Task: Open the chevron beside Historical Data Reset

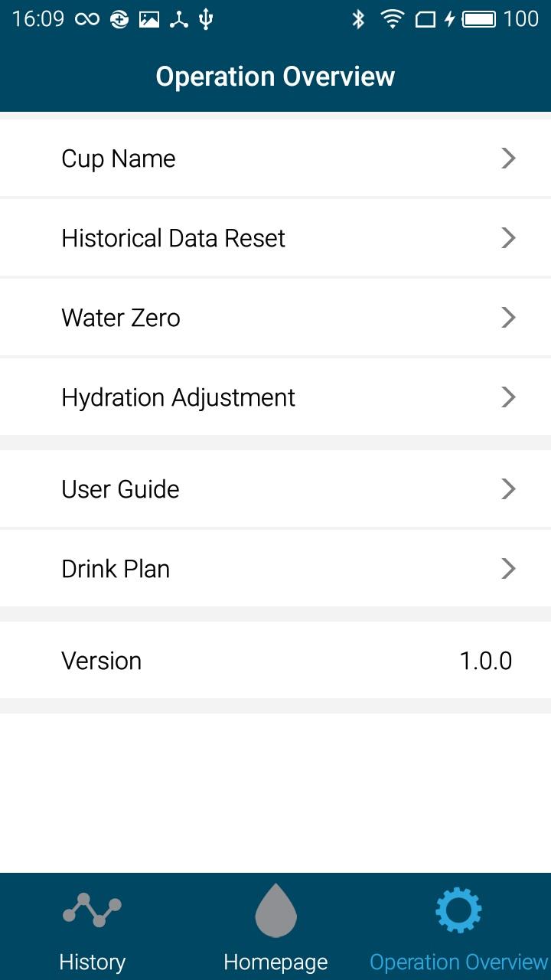Action: coord(508,238)
